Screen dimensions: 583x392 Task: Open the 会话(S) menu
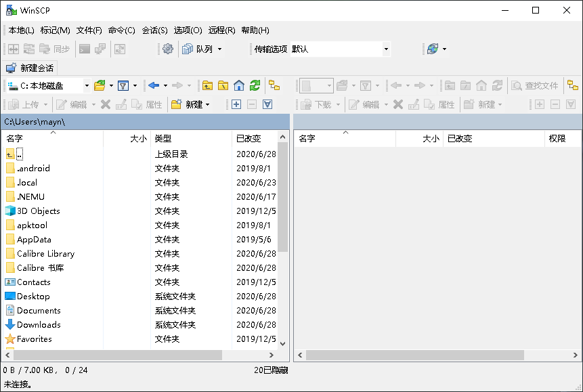coord(154,30)
